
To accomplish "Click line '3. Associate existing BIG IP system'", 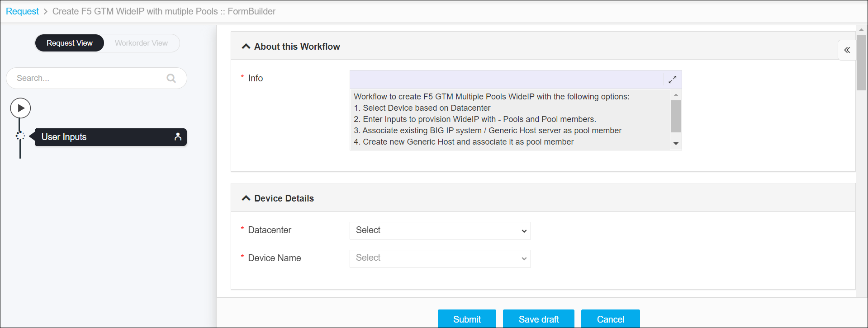I will [488, 131].
